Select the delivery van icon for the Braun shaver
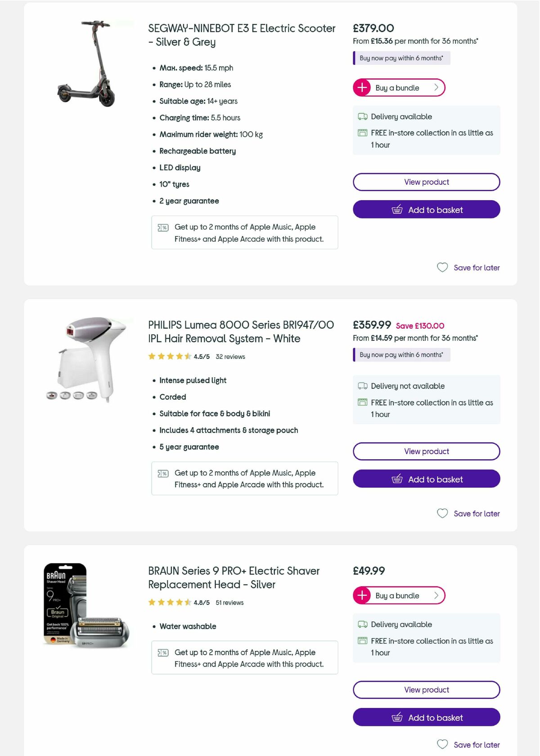The image size is (540, 756). 362,624
